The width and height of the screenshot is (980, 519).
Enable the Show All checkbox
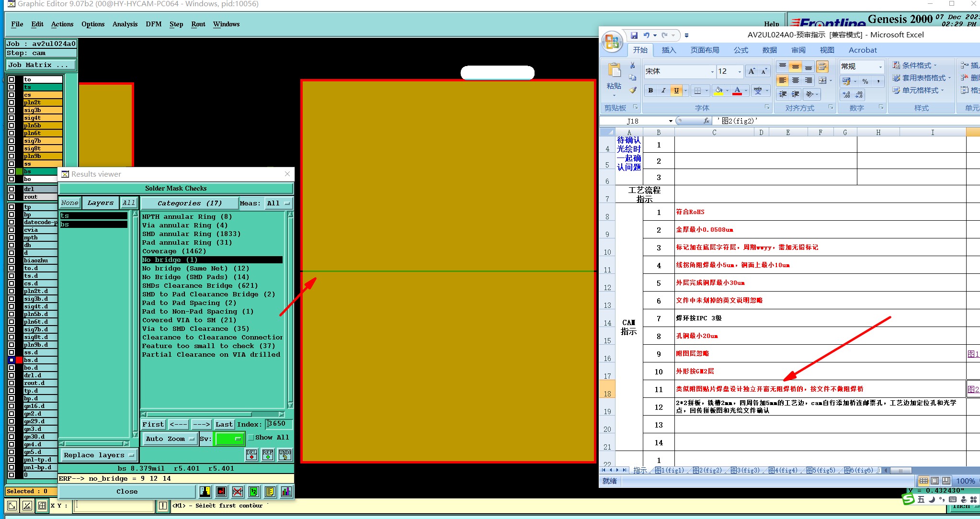[x=251, y=437]
